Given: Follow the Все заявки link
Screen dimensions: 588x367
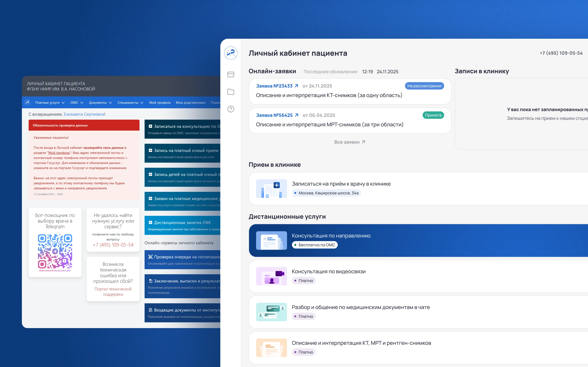Looking at the screenshot, I should tap(350, 142).
